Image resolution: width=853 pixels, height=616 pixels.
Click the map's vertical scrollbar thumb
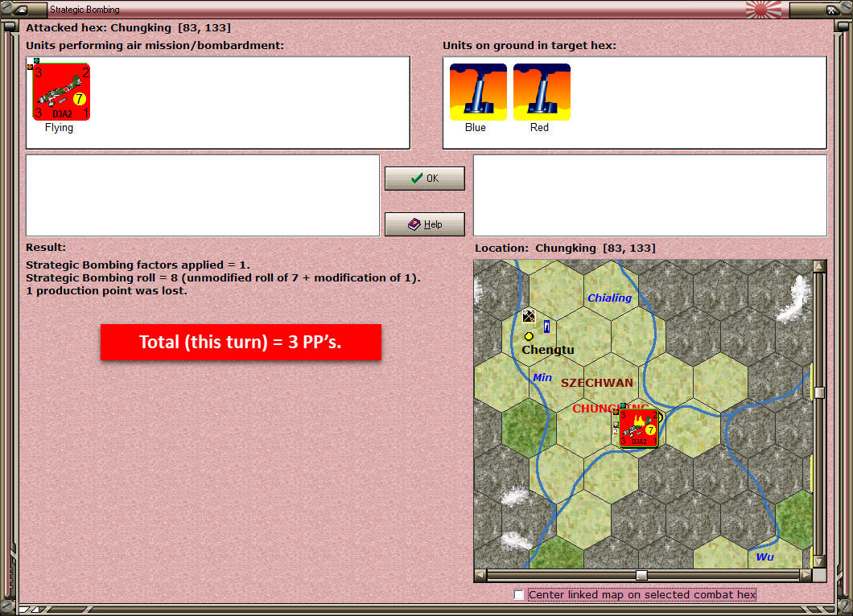click(819, 392)
